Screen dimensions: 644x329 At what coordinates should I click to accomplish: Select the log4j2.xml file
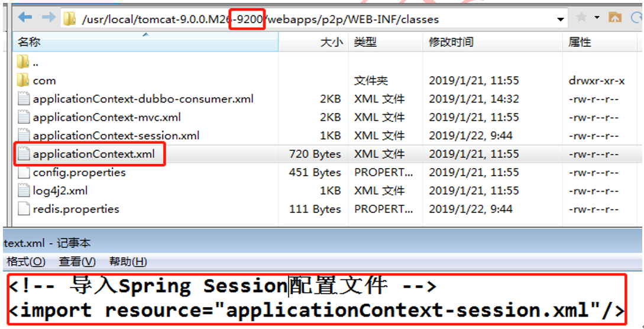pyautogui.click(x=60, y=191)
